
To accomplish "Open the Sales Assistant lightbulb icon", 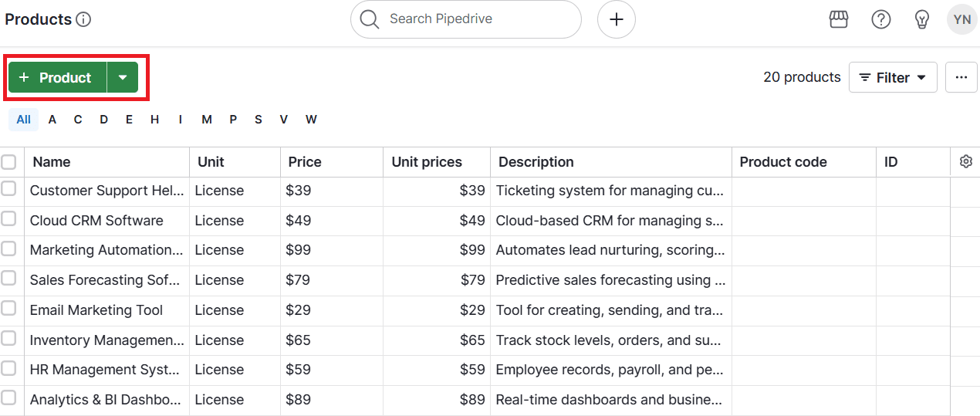I will (921, 19).
